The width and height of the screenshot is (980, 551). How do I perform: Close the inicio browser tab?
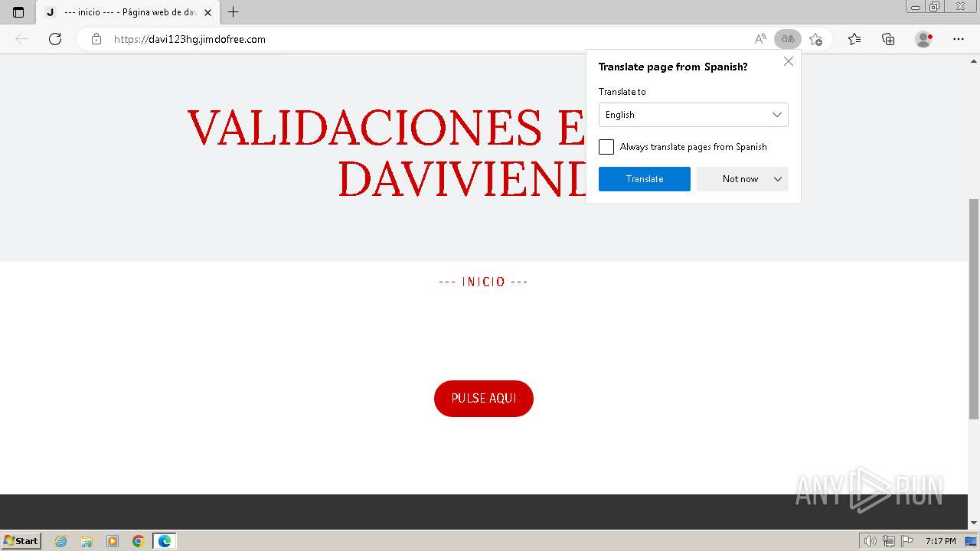click(x=207, y=12)
